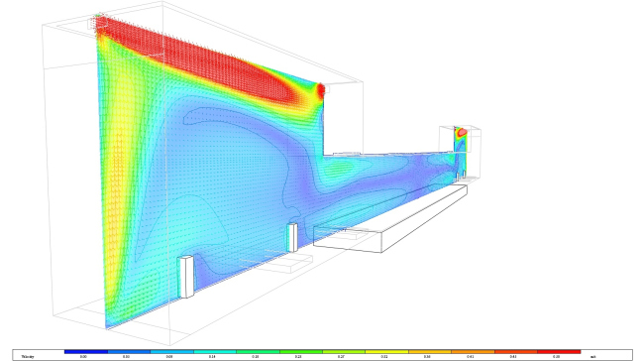Click the yellow-green legend swatch above 0.27
This screenshot has width=644, height=361.
(344, 352)
